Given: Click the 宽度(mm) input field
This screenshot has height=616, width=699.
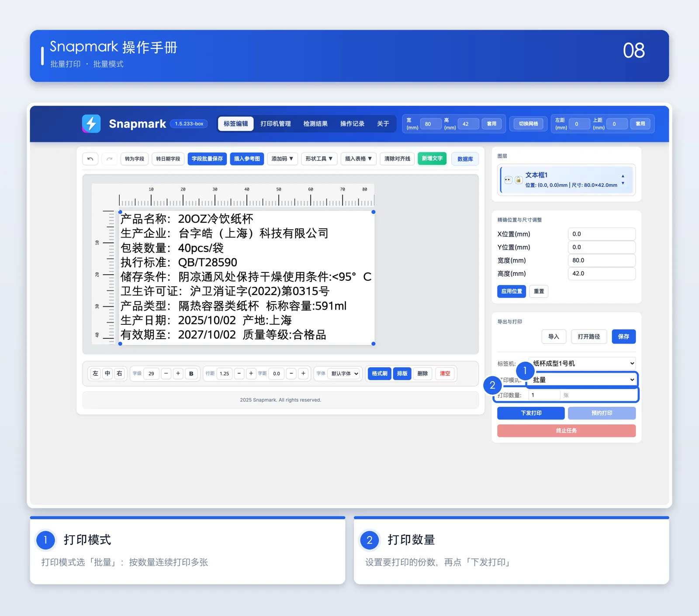Looking at the screenshot, I should 602,260.
